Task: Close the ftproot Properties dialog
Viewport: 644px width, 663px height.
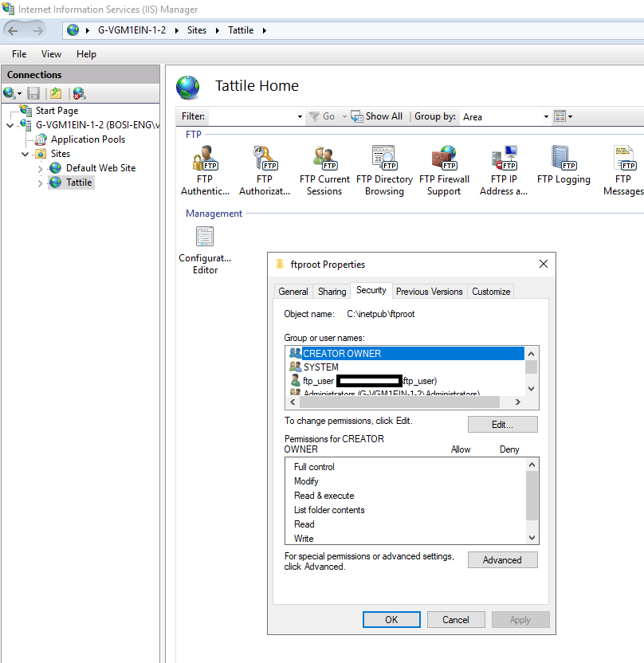Action: click(x=544, y=264)
